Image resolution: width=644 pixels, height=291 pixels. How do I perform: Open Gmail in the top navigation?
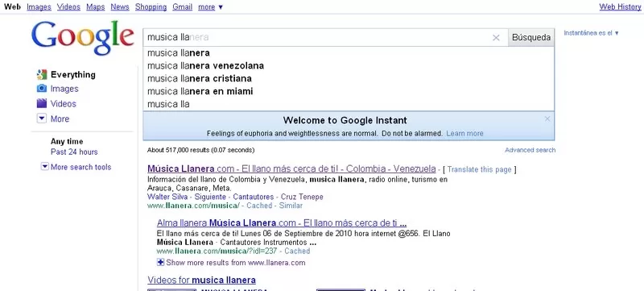(183, 7)
